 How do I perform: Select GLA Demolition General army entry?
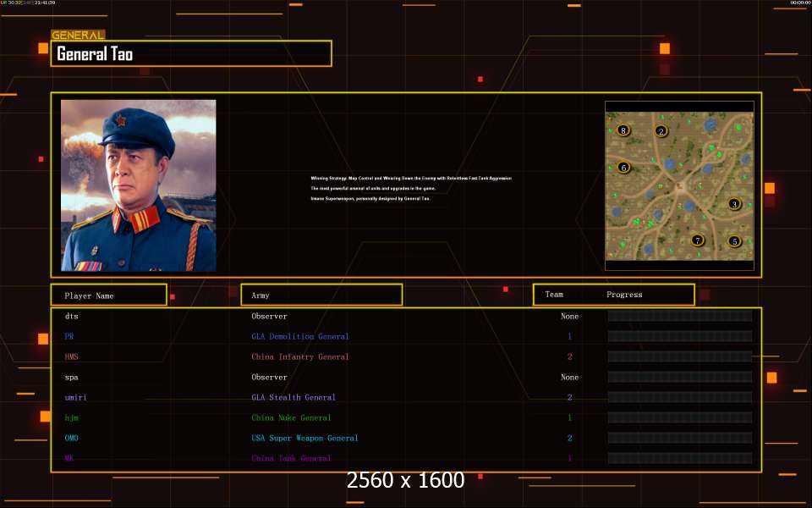(x=299, y=336)
